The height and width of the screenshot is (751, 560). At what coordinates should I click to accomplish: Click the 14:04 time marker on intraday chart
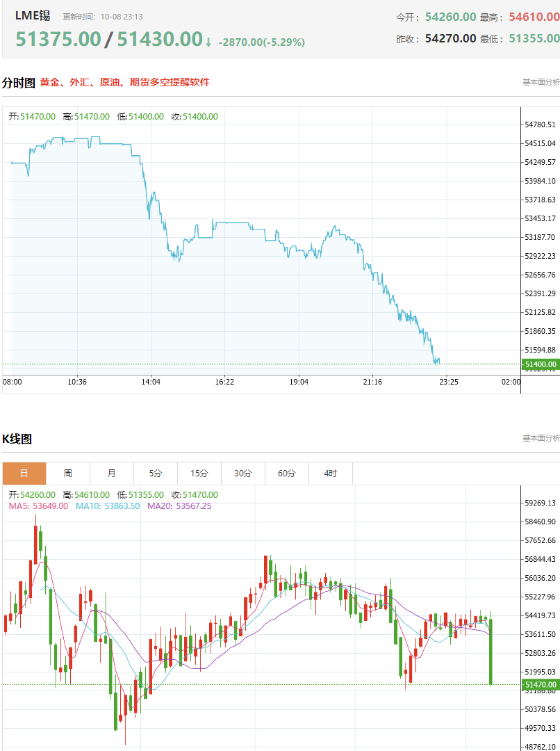pyautogui.click(x=151, y=382)
